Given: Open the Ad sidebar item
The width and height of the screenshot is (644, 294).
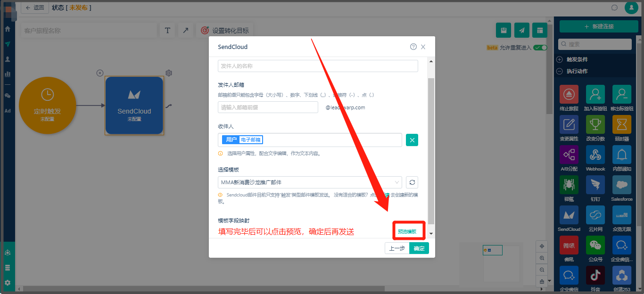Looking at the screenshot, I should (8, 111).
